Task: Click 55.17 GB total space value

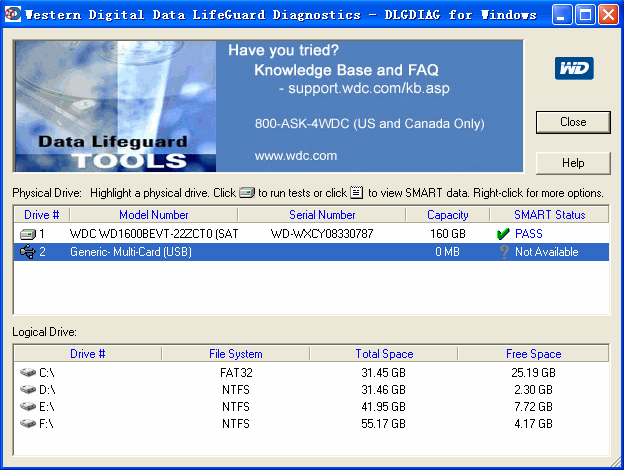Action: pyautogui.click(x=383, y=424)
